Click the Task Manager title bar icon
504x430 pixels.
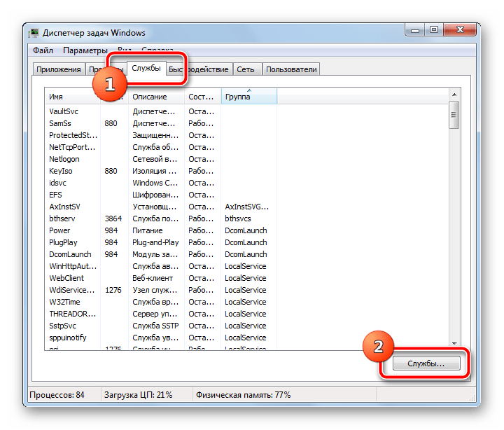tap(34, 33)
